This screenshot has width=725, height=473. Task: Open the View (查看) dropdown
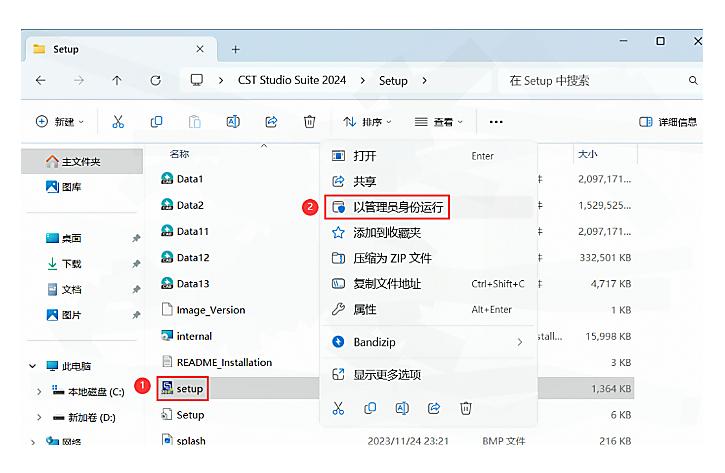pos(438,122)
